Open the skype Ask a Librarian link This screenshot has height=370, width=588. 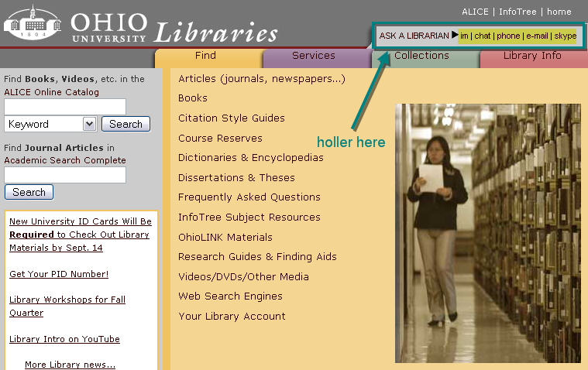[x=565, y=36]
